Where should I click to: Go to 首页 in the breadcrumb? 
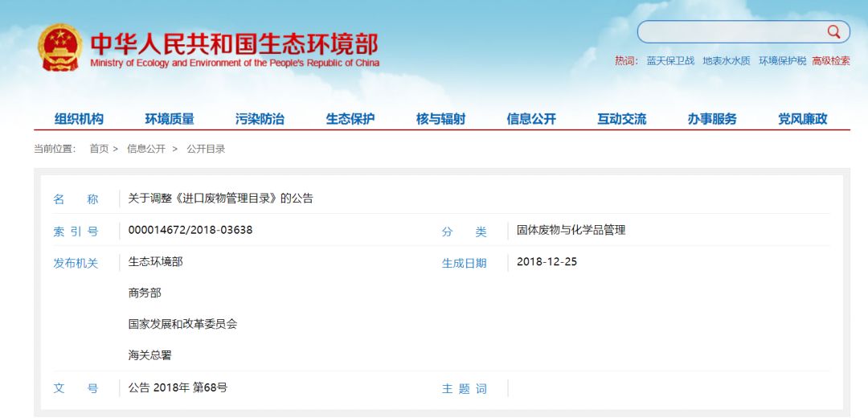(x=99, y=149)
